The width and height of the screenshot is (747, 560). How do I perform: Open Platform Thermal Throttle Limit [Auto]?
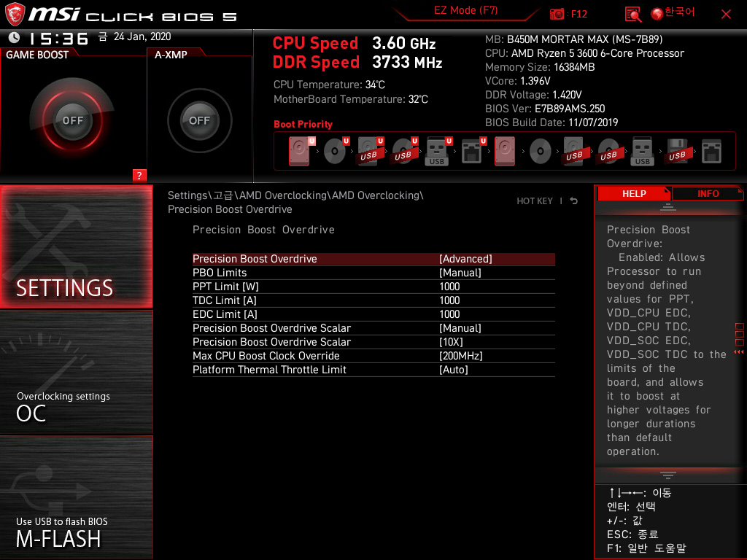pyautogui.click(x=373, y=370)
